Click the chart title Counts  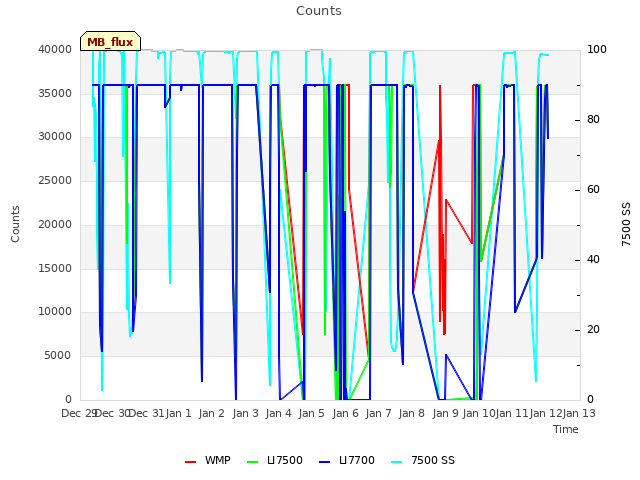point(319,11)
